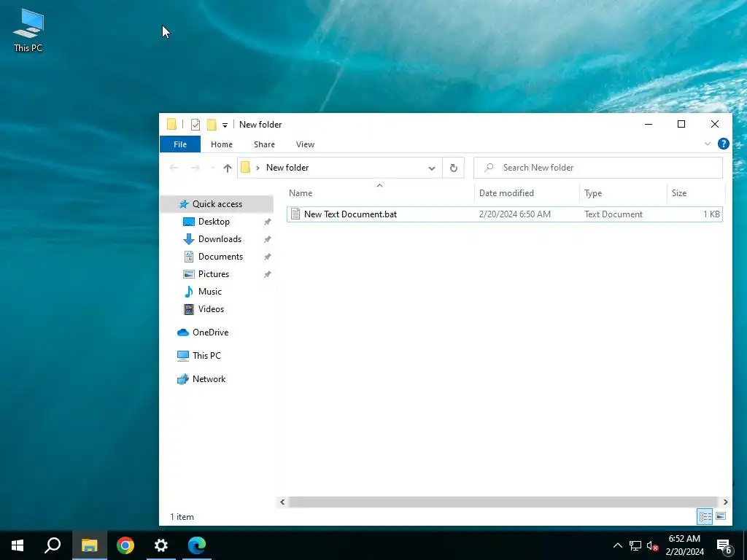
Task: Click the pin icon next to Pictures
Action: pos(267,275)
